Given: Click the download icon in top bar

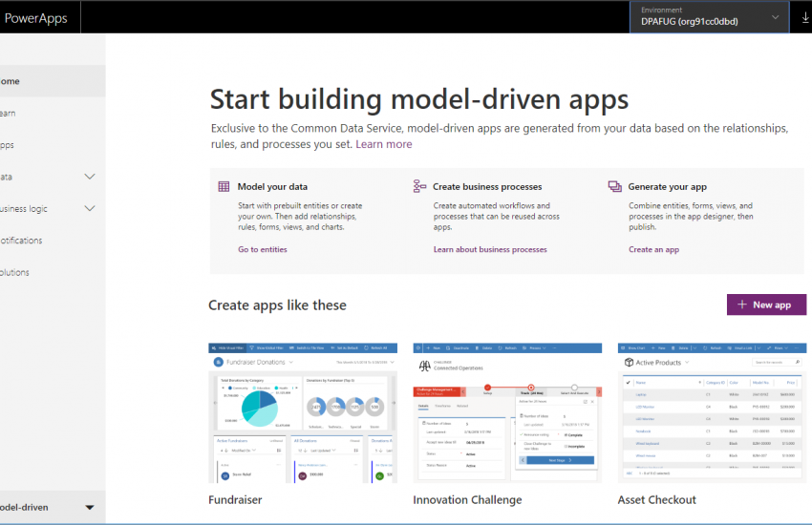Looking at the screenshot, I should click(x=804, y=17).
